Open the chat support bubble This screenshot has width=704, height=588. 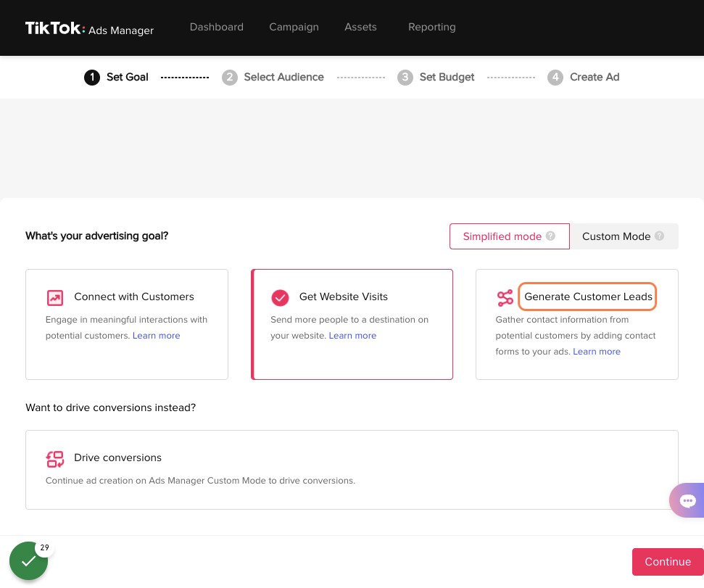[687, 500]
